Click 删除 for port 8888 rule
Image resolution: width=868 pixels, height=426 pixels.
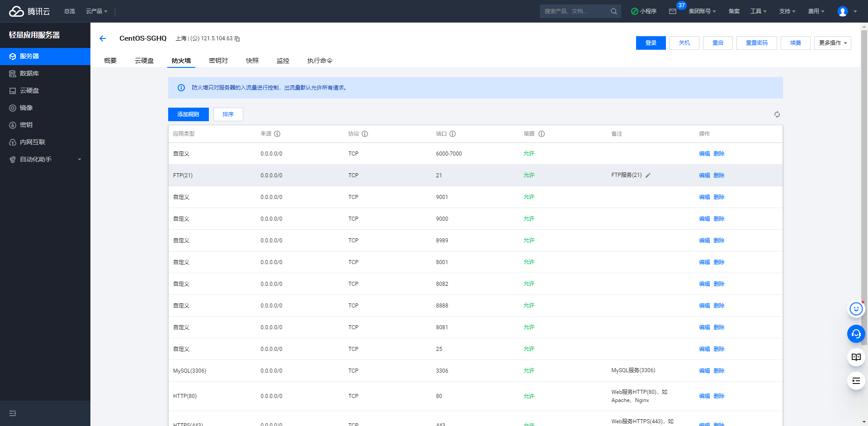[x=719, y=306]
